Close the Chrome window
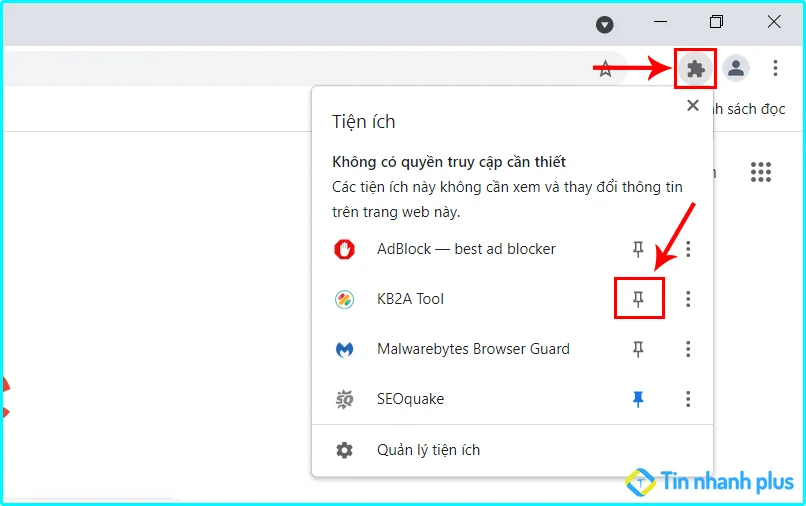The height and width of the screenshot is (506, 806). pos(774,22)
